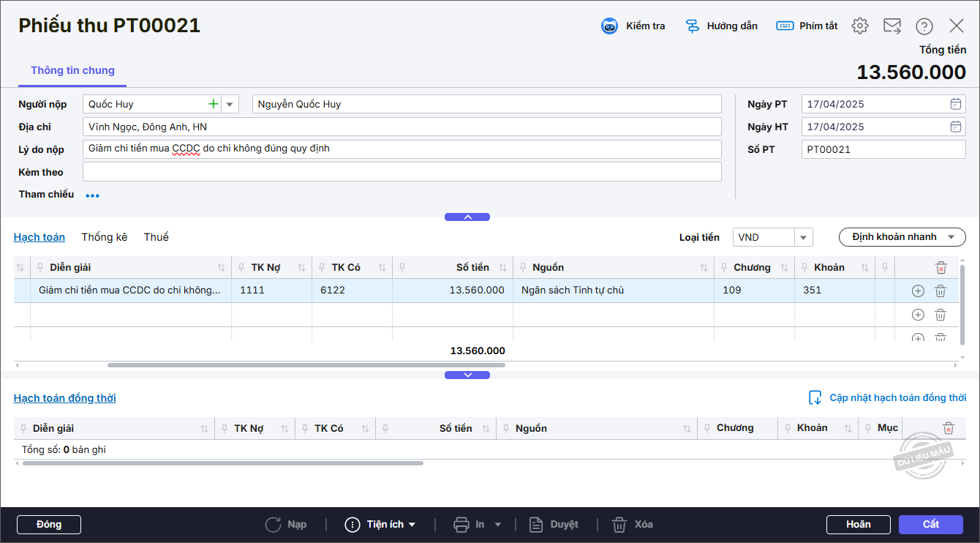Click the Kèm theo input field
This screenshot has width=980, height=543.
402,172
